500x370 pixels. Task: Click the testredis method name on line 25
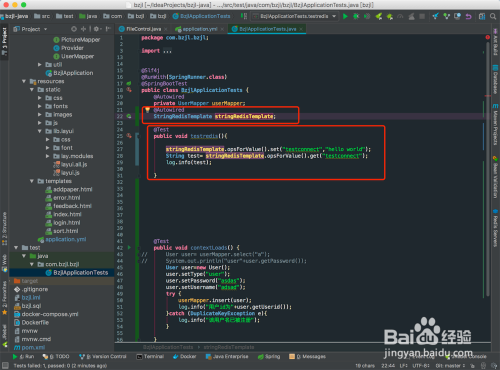point(204,136)
